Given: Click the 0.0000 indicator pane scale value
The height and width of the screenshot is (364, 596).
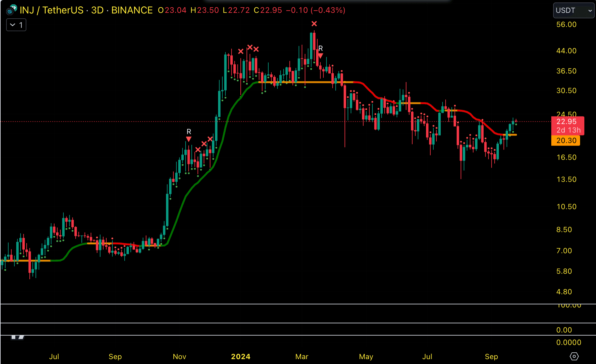Looking at the screenshot, I should click(569, 343).
